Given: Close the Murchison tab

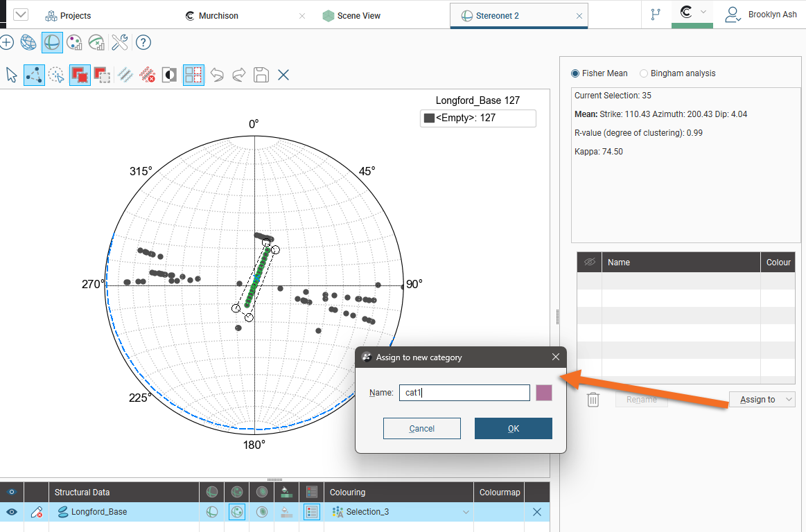Looking at the screenshot, I should (302, 16).
